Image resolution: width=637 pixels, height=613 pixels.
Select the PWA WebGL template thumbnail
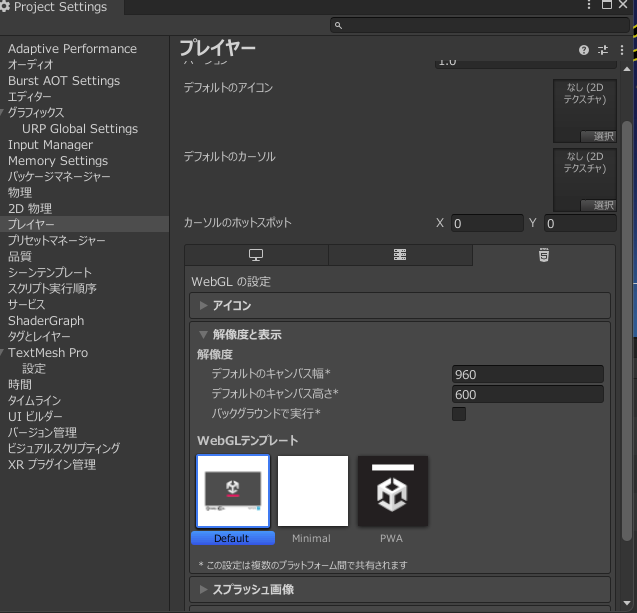pyautogui.click(x=392, y=491)
